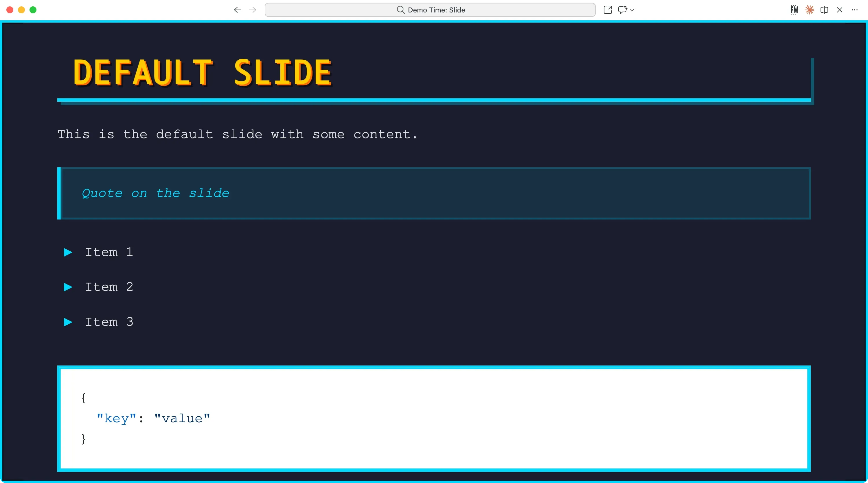
Task: Click the arrow bullet before Item 3
Action: tap(68, 322)
